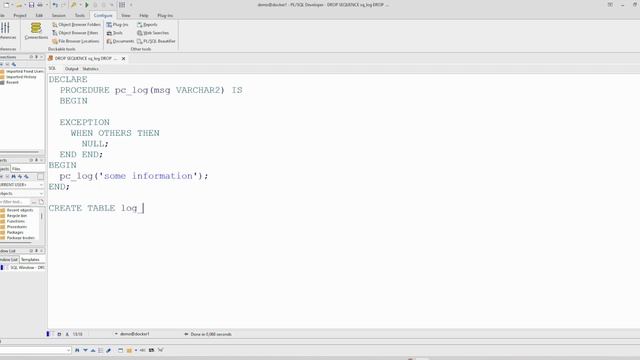Close the DROP SEQUENCE sq_log document tab

(123, 58)
